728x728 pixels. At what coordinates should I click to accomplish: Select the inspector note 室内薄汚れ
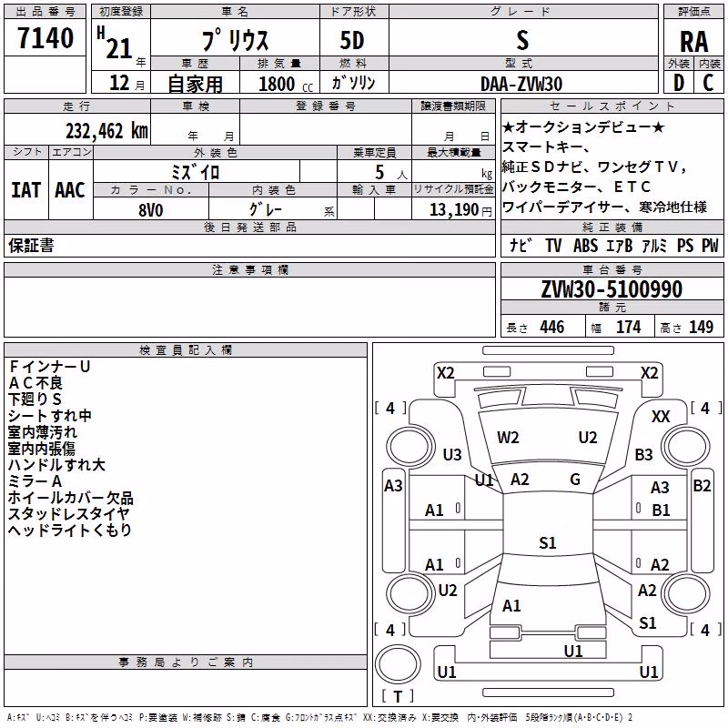43,432
